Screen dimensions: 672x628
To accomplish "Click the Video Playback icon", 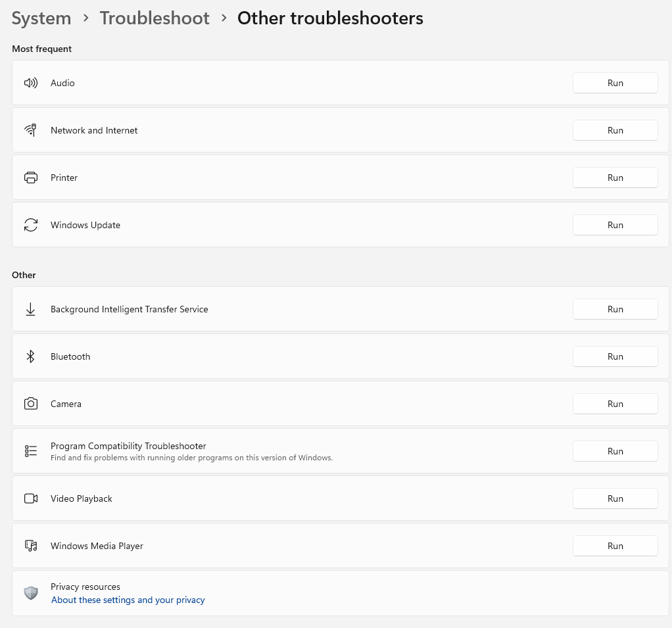I will [x=31, y=498].
